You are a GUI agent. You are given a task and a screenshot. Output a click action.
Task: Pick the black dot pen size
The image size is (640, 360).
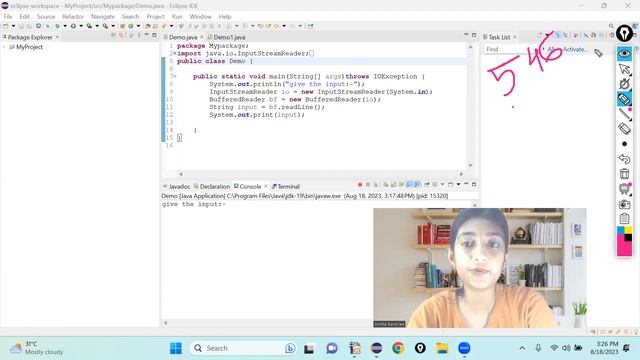(x=624, y=144)
